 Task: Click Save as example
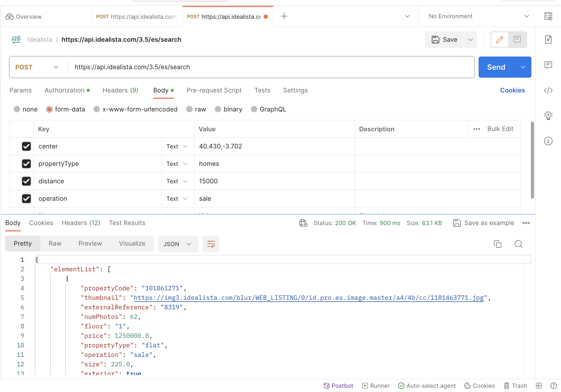484,223
